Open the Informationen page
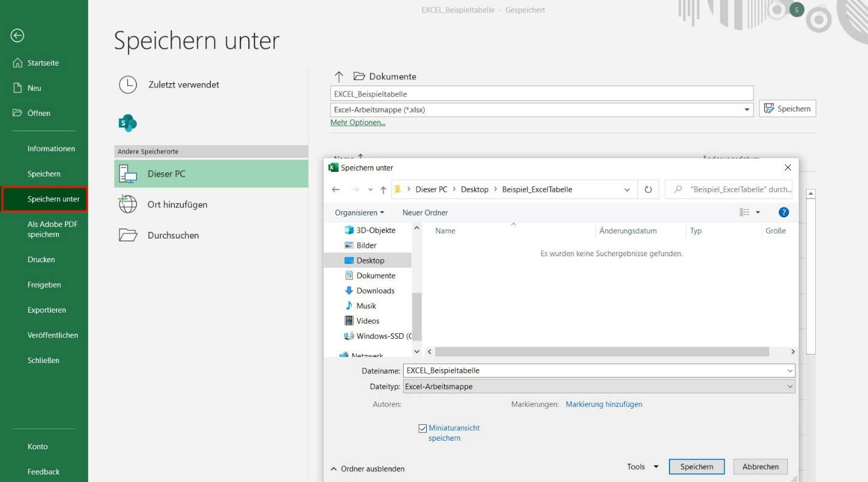This screenshot has height=482, width=868. [51, 149]
